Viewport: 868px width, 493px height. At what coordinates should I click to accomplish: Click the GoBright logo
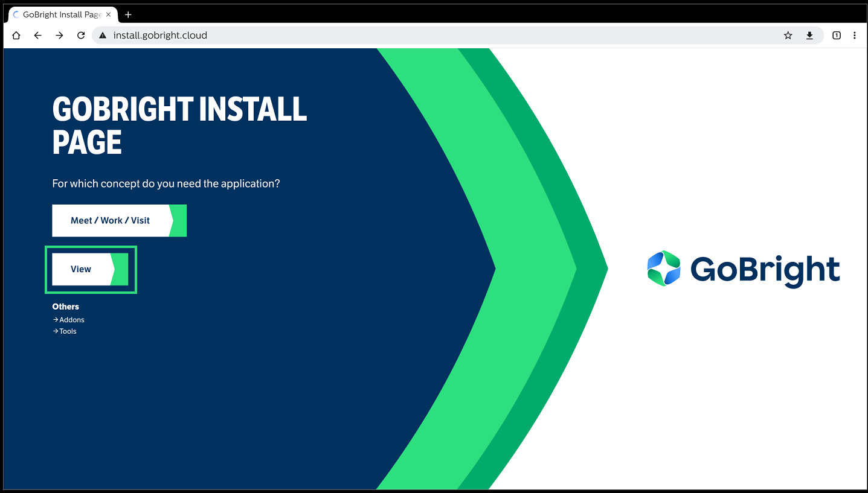pos(743,269)
